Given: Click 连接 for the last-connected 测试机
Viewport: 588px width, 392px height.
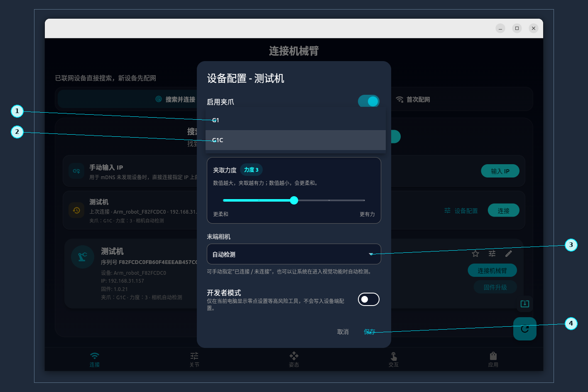Looking at the screenshot, I should [503, 210].
